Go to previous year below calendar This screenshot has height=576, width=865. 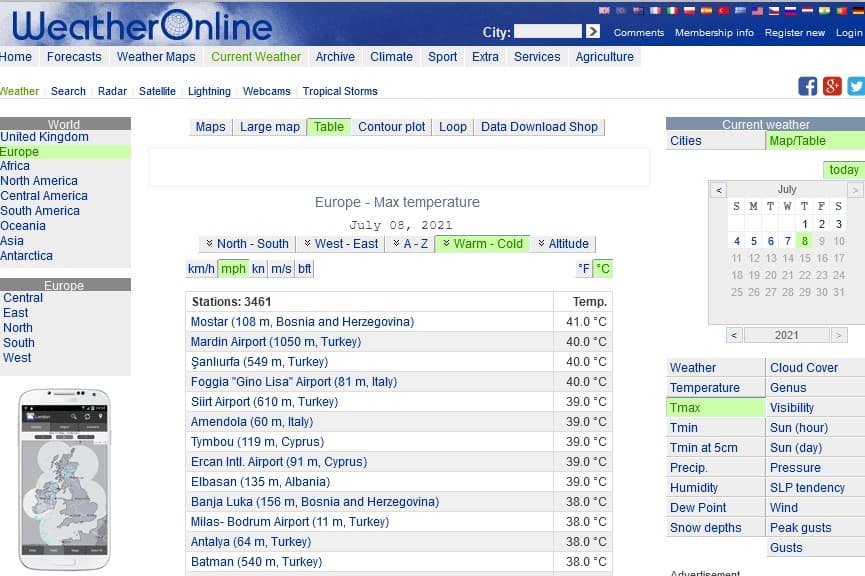(734, 335)
